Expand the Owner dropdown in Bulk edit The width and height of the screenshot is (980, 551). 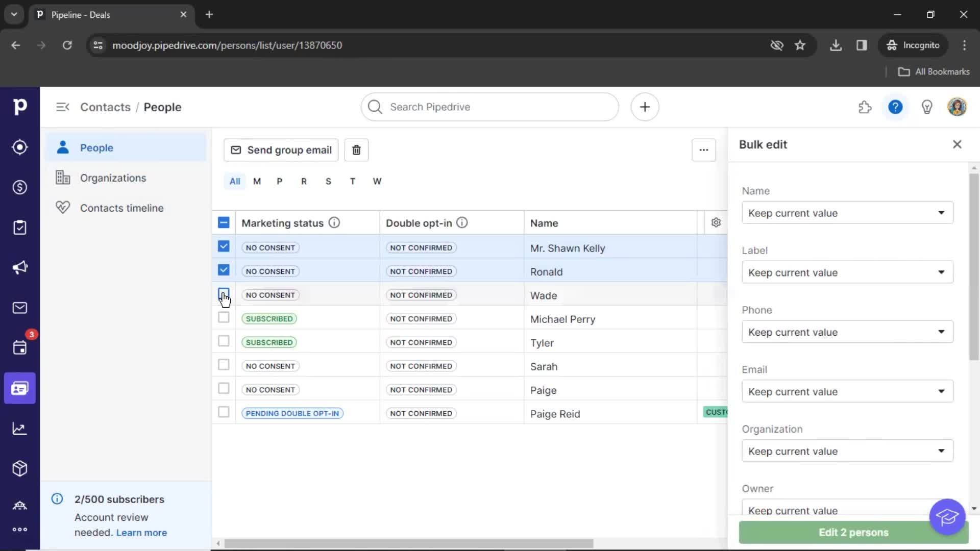tap(846, 510)
